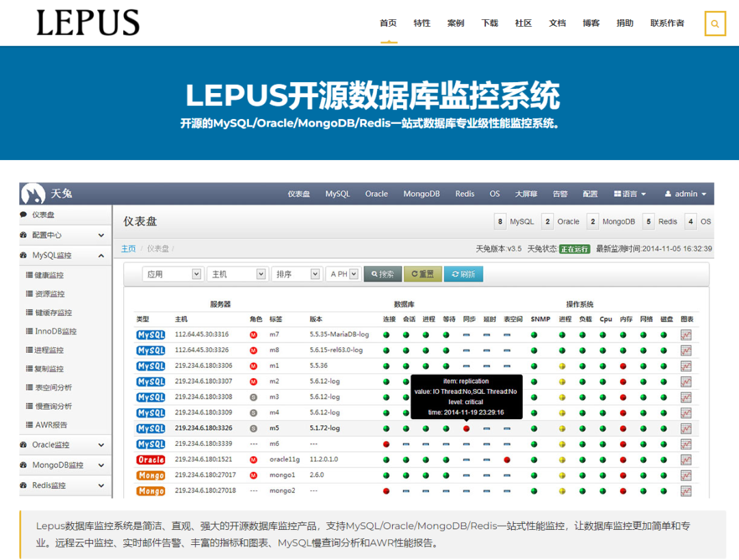Screen dimensions: 739x560
Task: Click the red replication status dot in m5 row
Action: pos(466,429)
